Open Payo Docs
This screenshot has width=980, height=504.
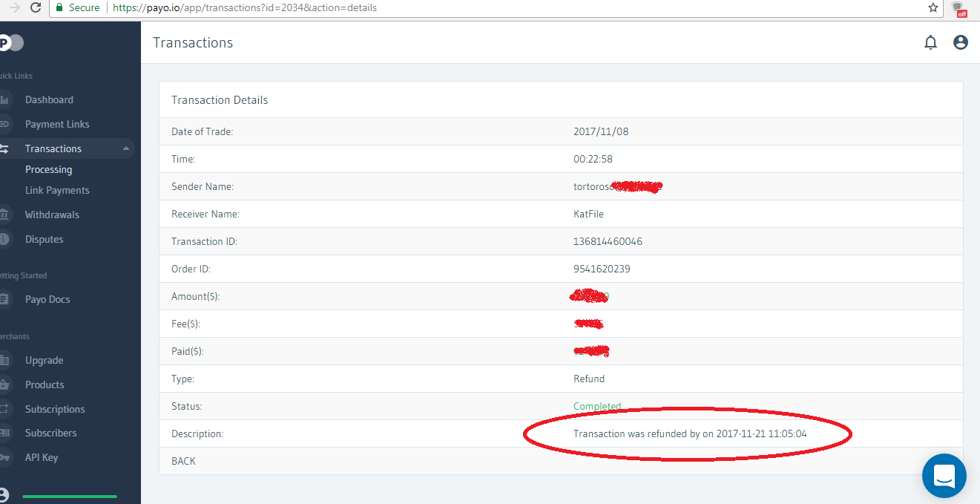click(x=47, y=299)
